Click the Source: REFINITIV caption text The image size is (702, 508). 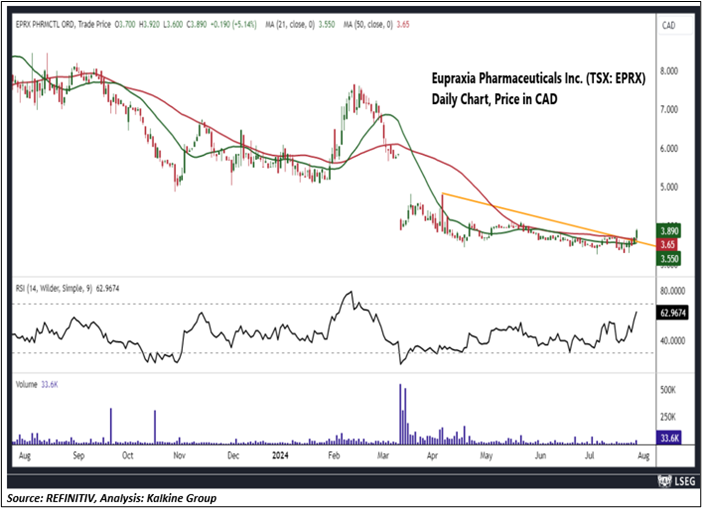point(112,498)
